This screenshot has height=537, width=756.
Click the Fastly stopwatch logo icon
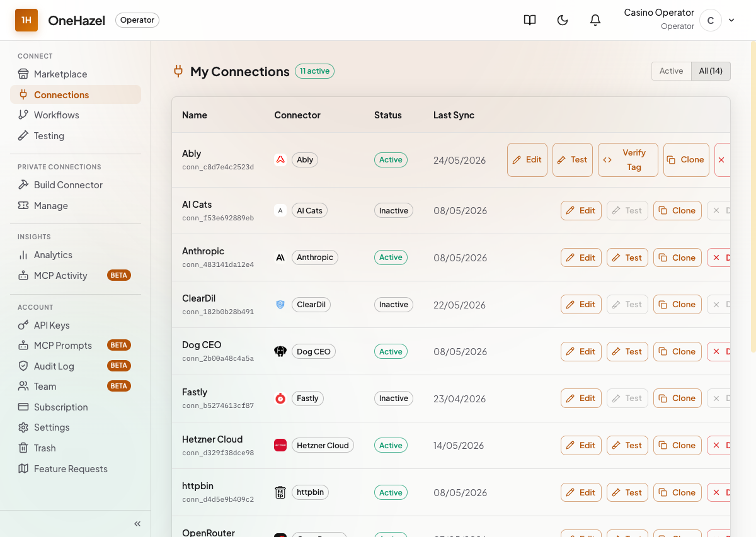point(280,399)
